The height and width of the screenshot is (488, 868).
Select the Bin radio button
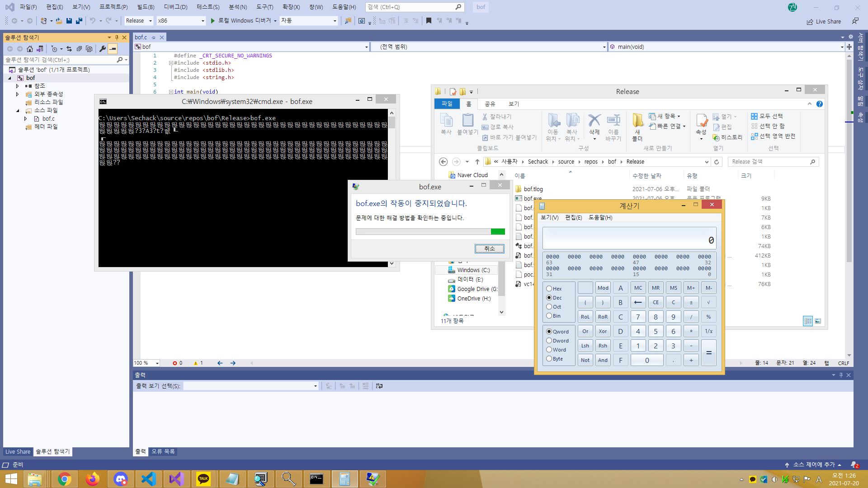[x=549, y=315]
